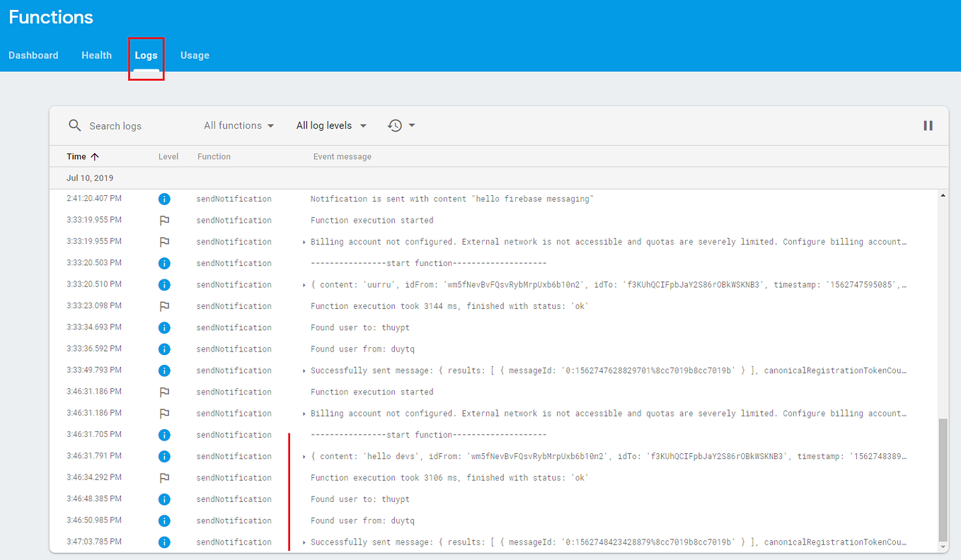Open the All log levels dropdown
The image size is (961, 560).
[330, 125]
